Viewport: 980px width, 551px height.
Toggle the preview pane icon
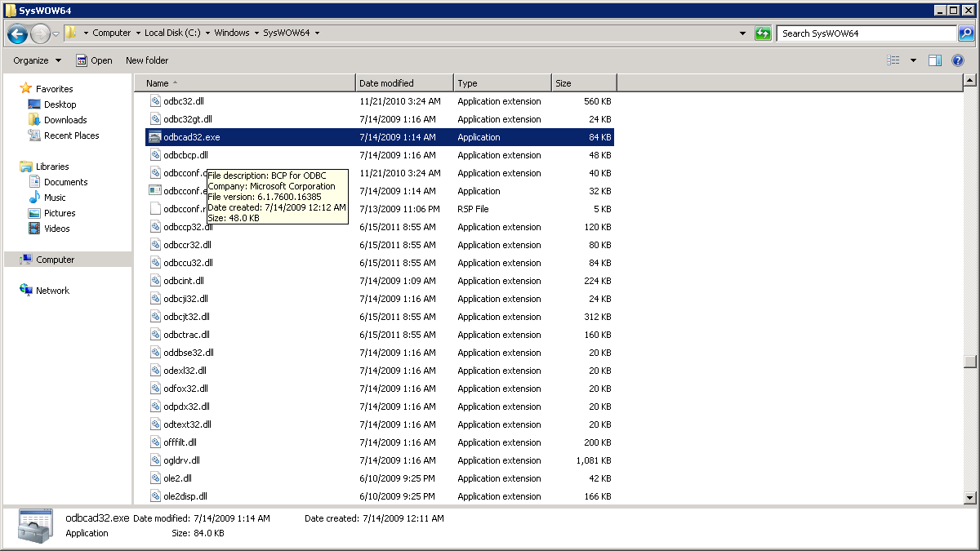pyautogui.click(x=935, y=60)
